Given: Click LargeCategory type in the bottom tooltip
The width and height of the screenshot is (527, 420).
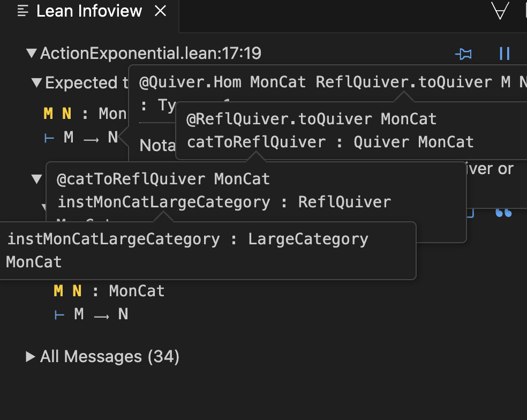Looking at the screenshot, I should coord(308,239).
